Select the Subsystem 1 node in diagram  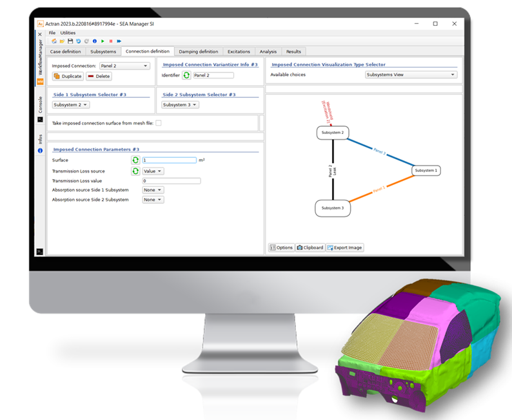[426, 171]
